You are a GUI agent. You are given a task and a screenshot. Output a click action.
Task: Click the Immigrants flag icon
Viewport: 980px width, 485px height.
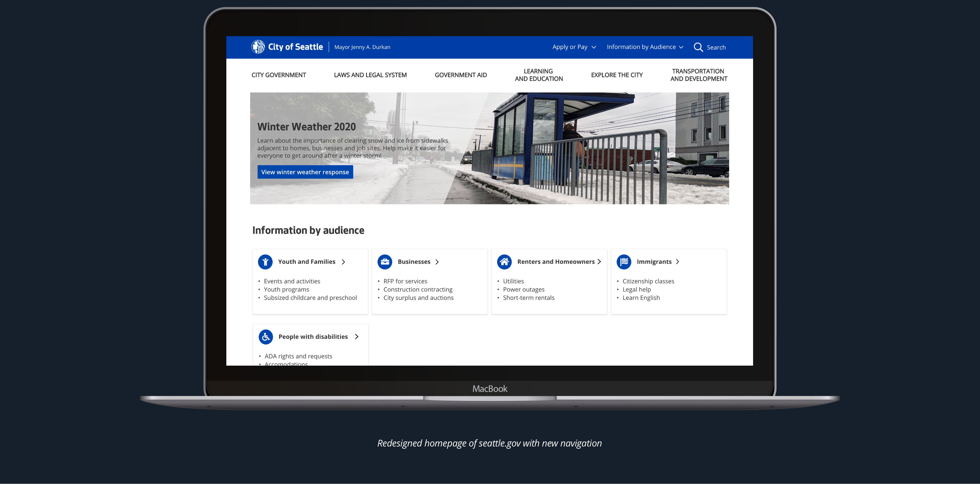pos(624,262)
